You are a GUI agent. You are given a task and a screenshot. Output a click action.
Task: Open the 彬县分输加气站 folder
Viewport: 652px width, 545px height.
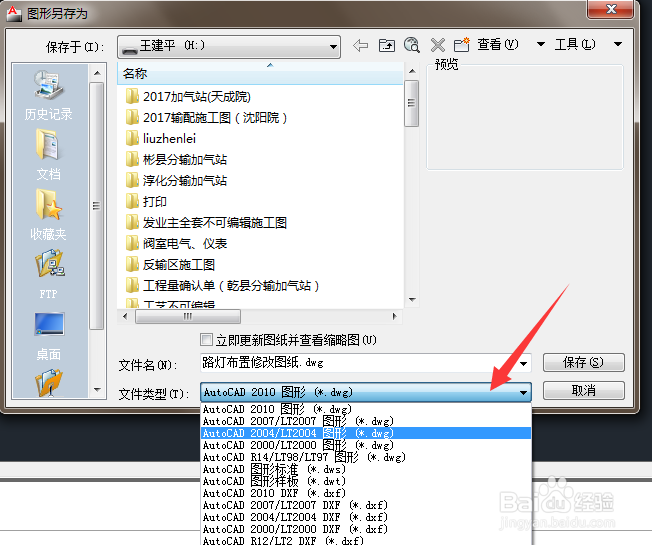[x=176, y=160]
